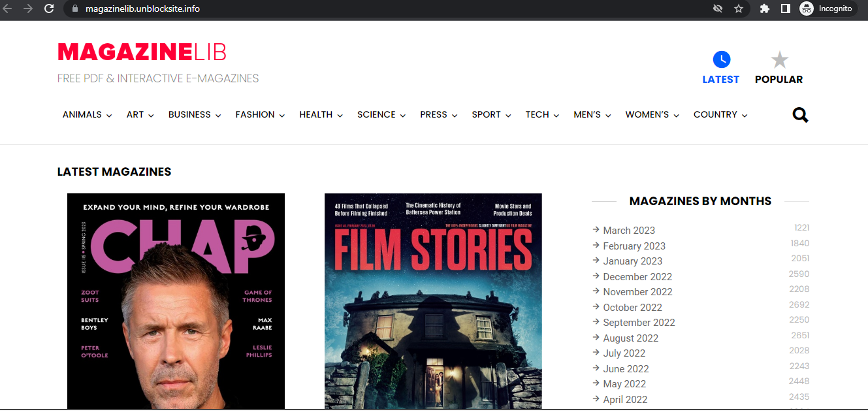
Task: Open magazines from March 2023
Action: [x=629, y=230]
